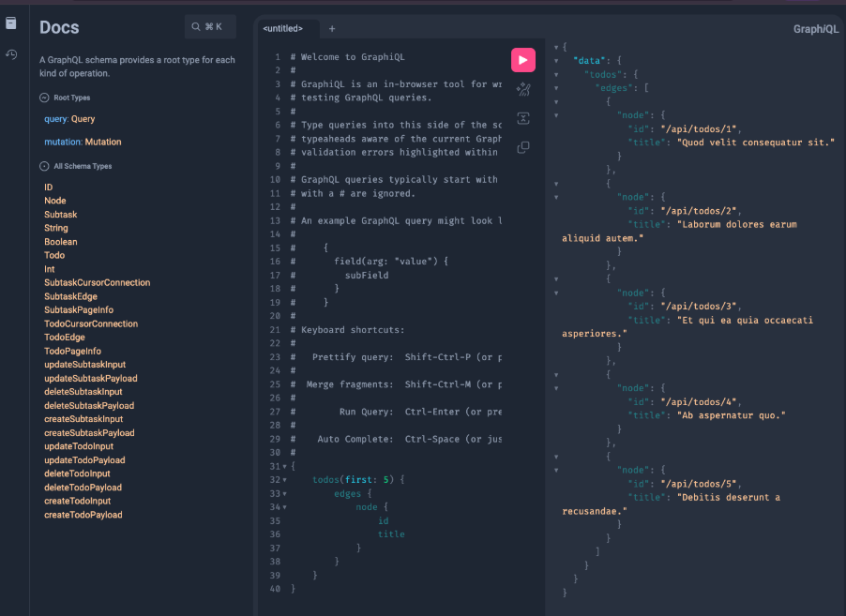Open createSubtaskInput type

83,419
